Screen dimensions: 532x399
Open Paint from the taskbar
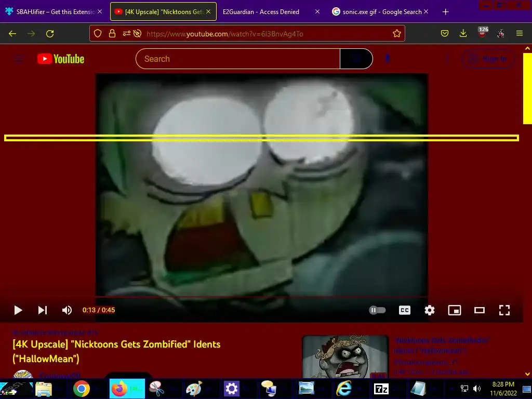pyautogui.click(x=194, y=389)
